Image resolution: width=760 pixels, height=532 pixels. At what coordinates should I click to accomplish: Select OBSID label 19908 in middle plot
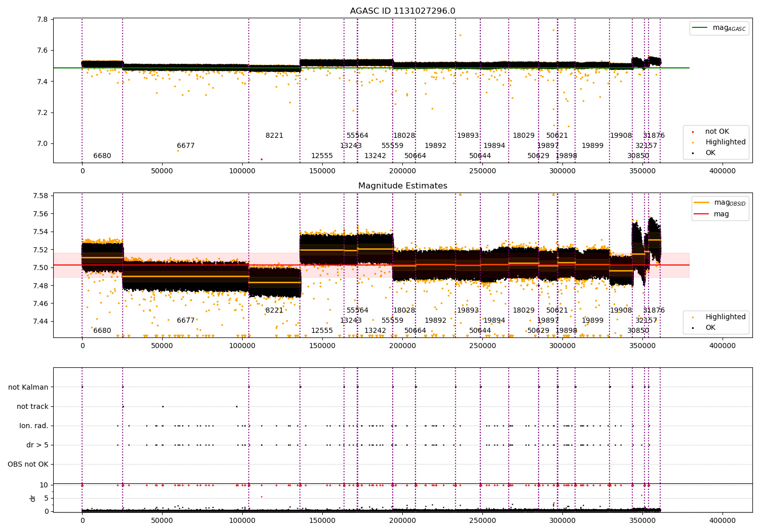pyautogui.click(x=621, y=311)
